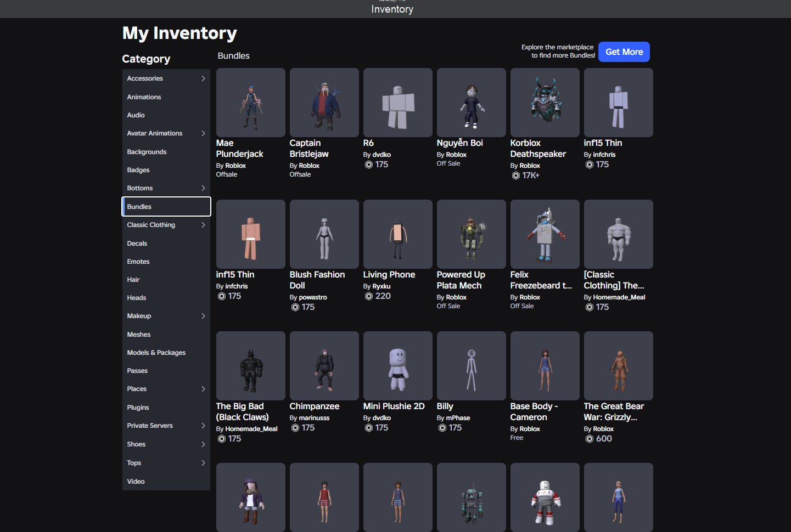
Task: Open creator marinusss profile link
Action: pos(314,418)
